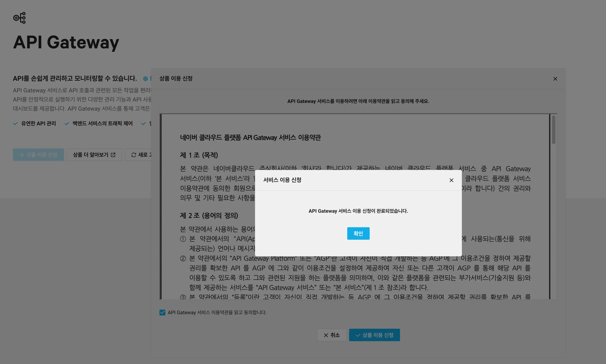Screen dimensions: 606x364
Task: Click the API Gateway logo icon
Action: click(x=19, y=18)
